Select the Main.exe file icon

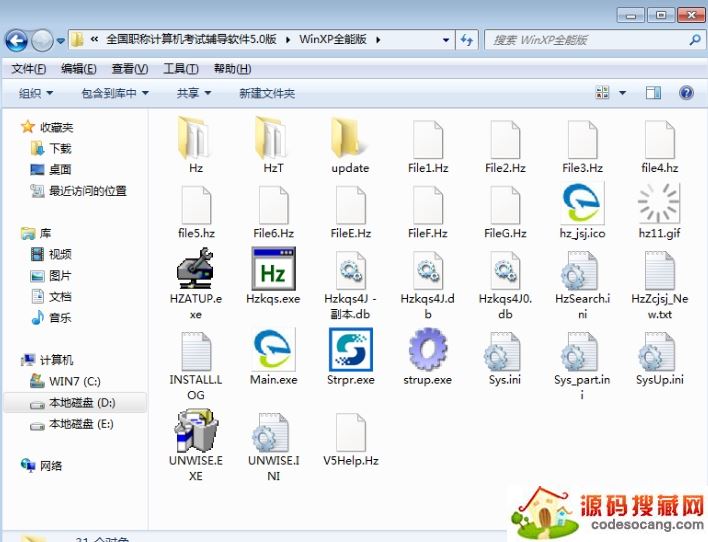click(272, 351)
